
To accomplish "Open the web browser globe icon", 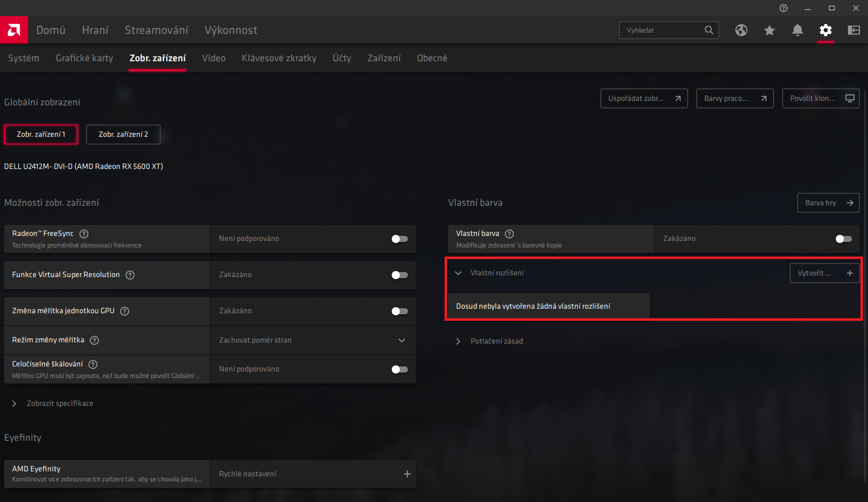I will (x=741, y=30).
